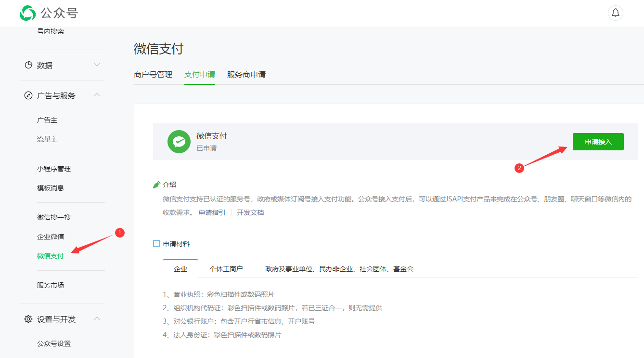The width and height of the screenshot is (644, 358).
Task: Click the 数据 pie chart icon
Action: coord(28,65)
